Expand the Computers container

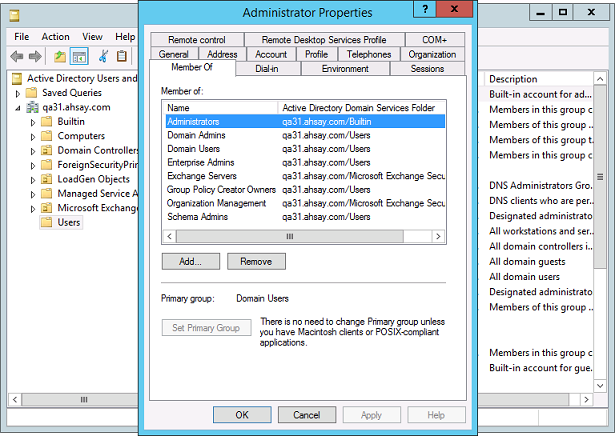click(x=32, y=136)
